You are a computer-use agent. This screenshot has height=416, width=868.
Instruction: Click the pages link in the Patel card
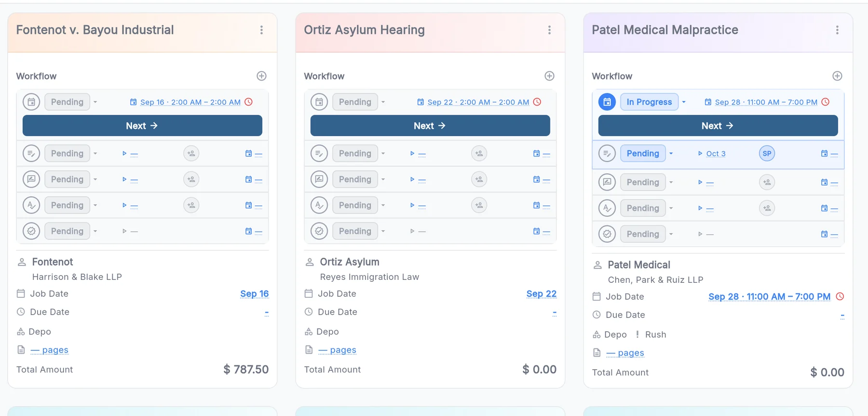tap(625, 353)
